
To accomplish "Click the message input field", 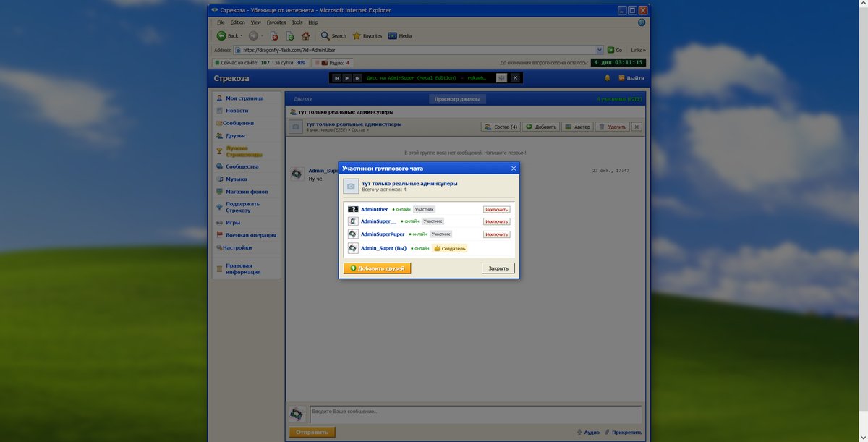I will click(x=475, y=415).
